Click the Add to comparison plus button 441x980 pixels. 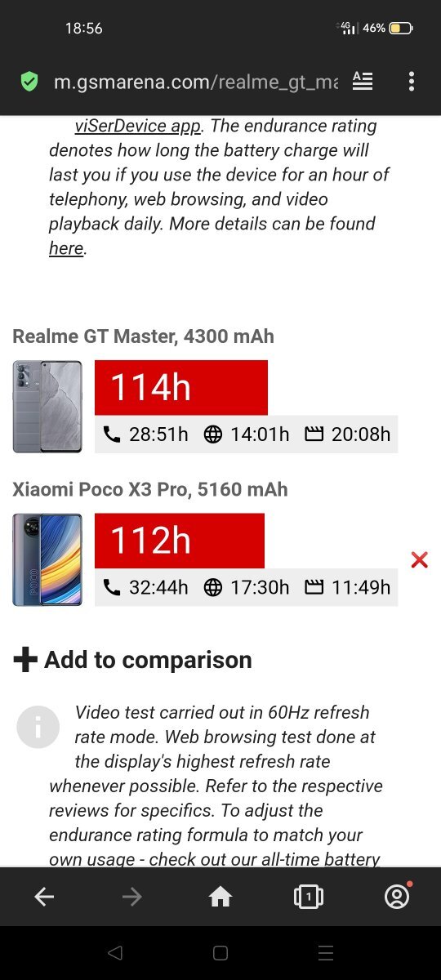click(132, 660)
